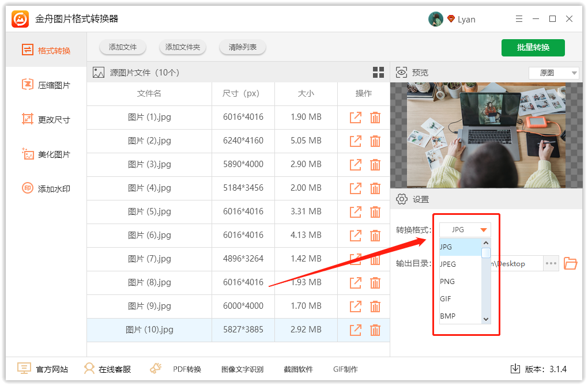Export 图片 (3).jpg using the open icon
The height and width of the screenshot is (386, 588).
click(356, 164)
